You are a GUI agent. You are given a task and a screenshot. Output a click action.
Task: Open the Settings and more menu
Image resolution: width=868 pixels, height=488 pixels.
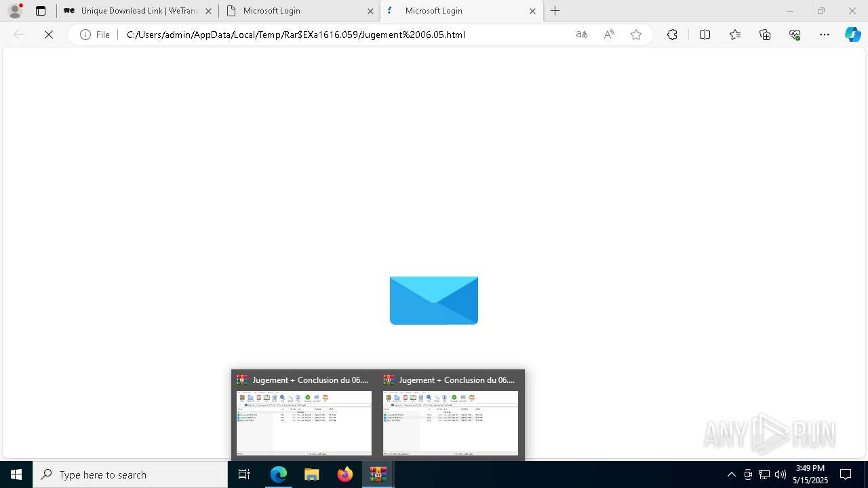click(825, 35)
